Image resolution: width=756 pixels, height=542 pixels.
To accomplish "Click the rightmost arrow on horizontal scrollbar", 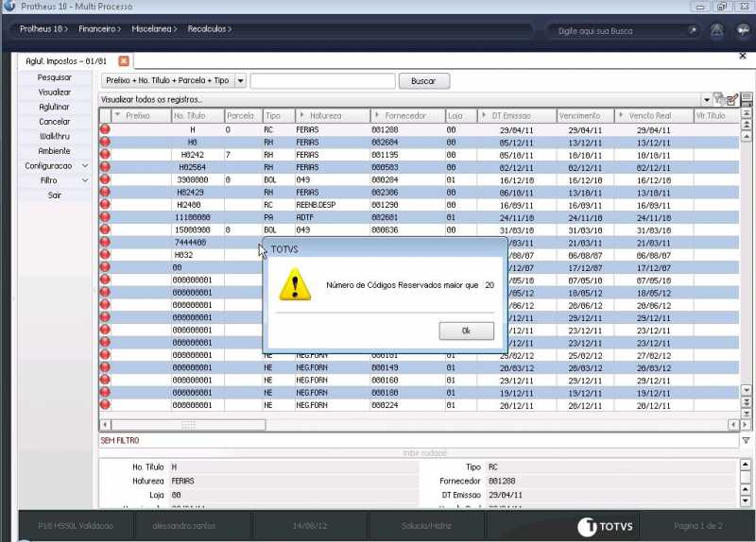I will tap(746, 425).
